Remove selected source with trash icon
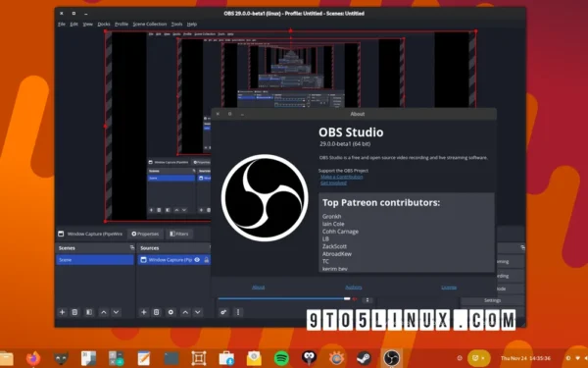Screen dimensions: 588x368 [157, 312]
